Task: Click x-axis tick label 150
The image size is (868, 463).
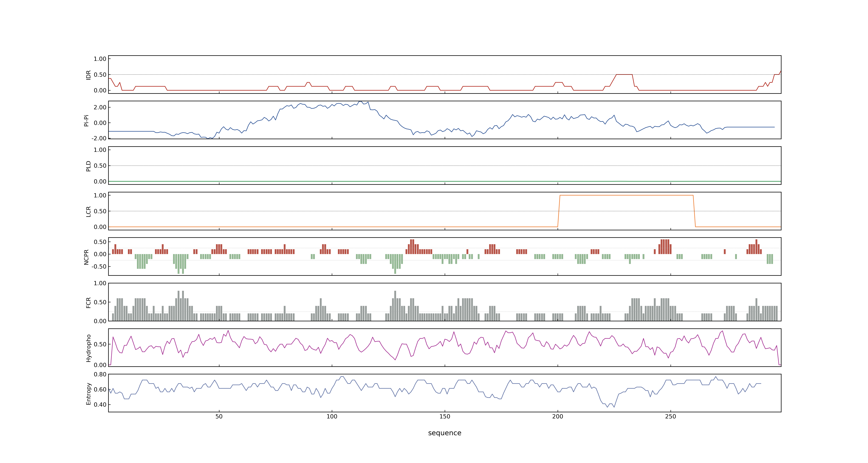Action: [x=445, y=416]
